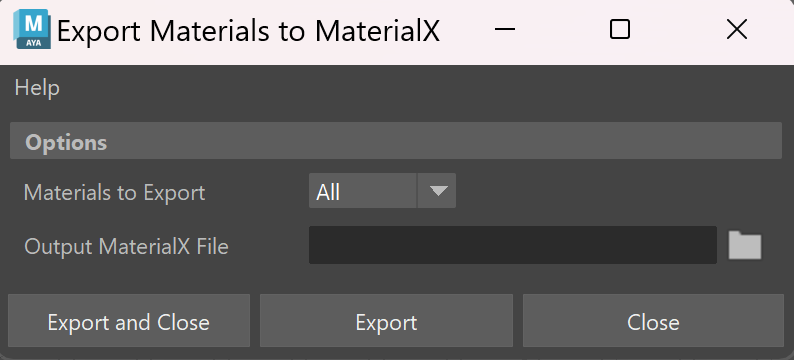Click the Export Materials to MaterialX title text

[248, 31]
